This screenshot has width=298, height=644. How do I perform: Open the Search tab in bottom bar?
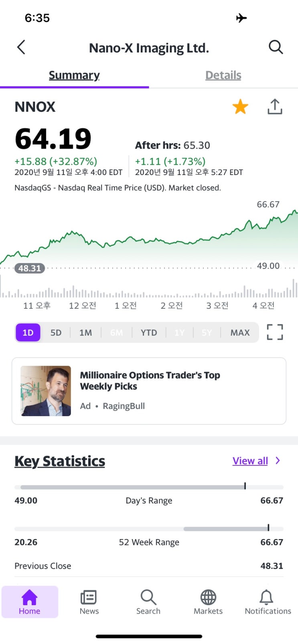tap(148, 602)
